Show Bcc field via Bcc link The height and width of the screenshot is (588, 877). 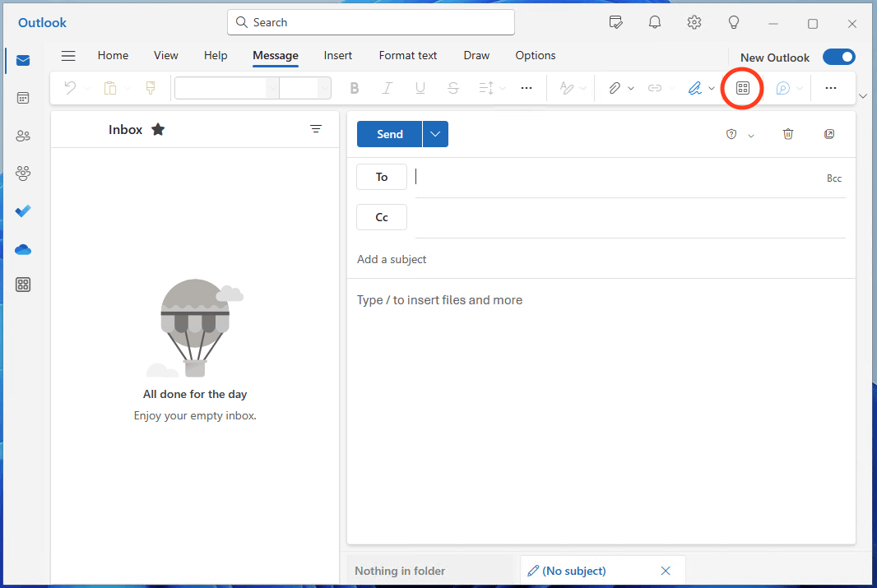coord(834,178)
